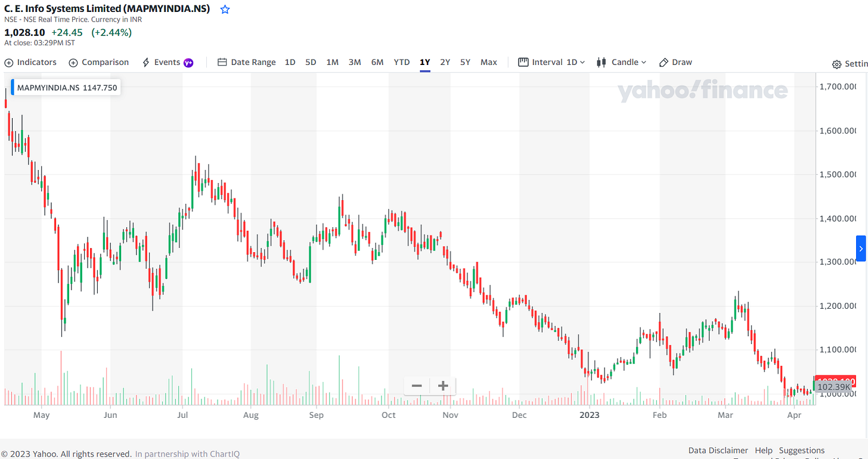
Task: Choose the 6M range
Action: (x=377, y=62)
